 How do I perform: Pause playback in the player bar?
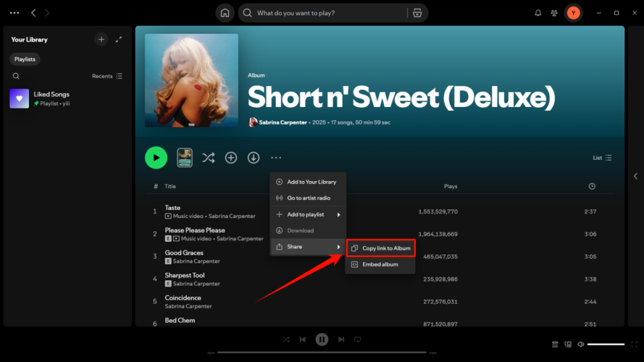[x=321, y=339]
